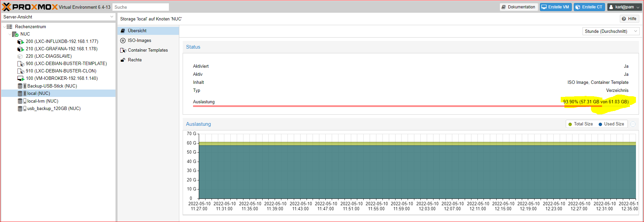Select local (NUC) storage icon
The image size is (644, 222).
click(22, 93)
